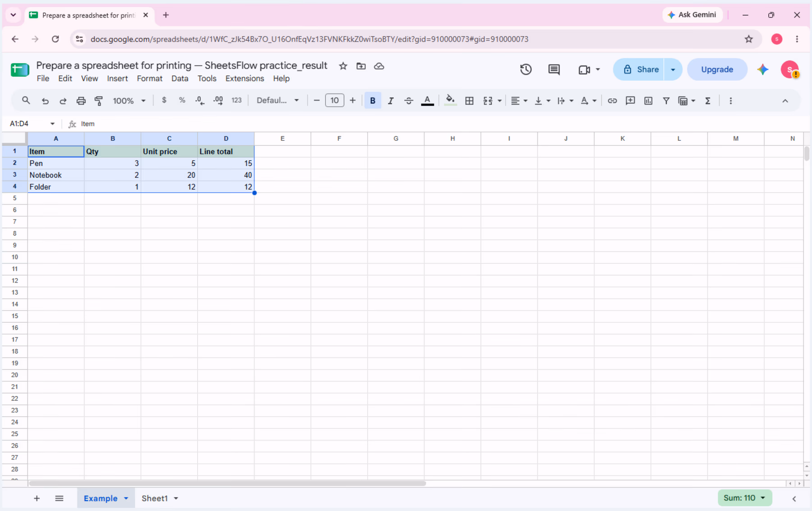Open the fill color picker

pos(450,101)
